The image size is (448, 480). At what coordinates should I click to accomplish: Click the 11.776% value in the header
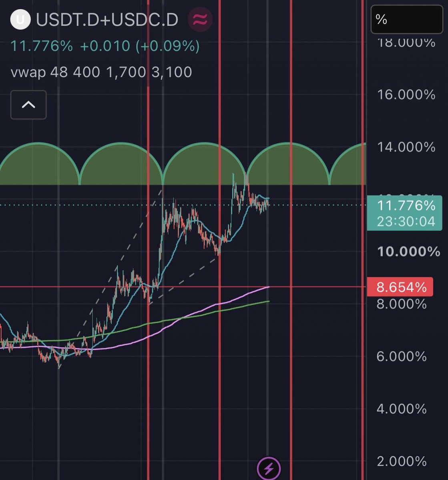42,46
